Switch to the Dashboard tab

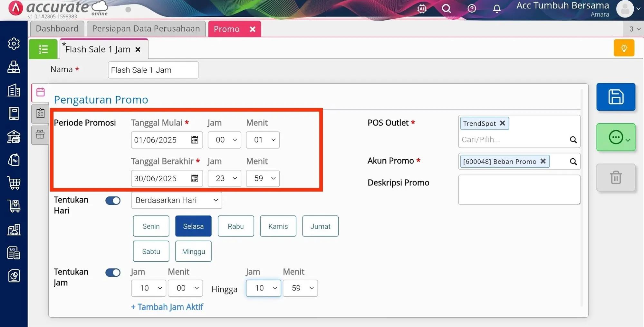57,29
